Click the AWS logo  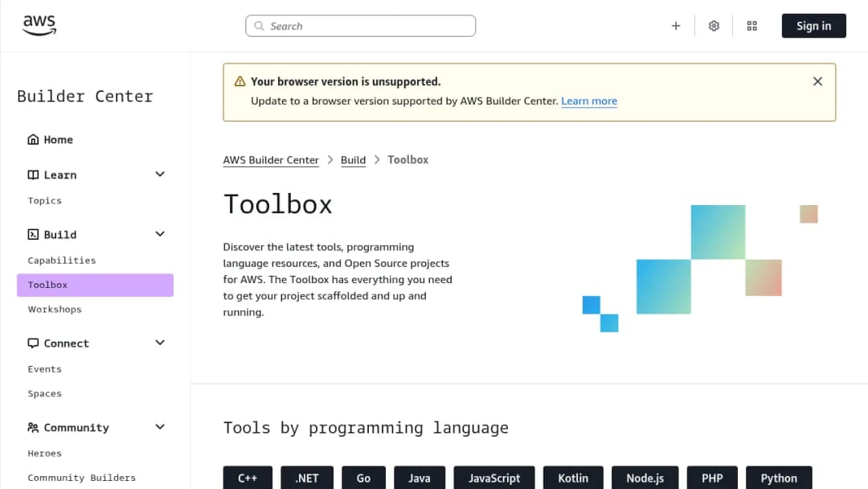pyautogui.click(x=39, y=26)
